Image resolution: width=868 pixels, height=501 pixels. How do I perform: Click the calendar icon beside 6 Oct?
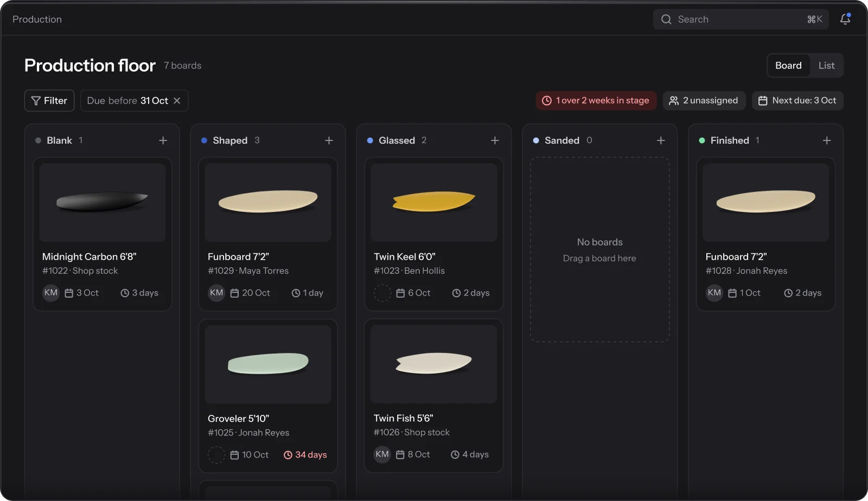point(400,293)
